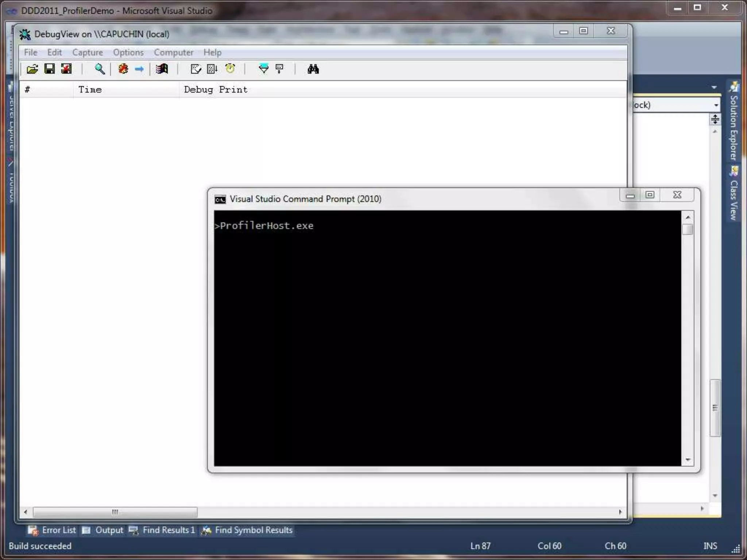747x560 pixels.
Task: Click the blue arrow toolbar icon
Action: point(139,69)
